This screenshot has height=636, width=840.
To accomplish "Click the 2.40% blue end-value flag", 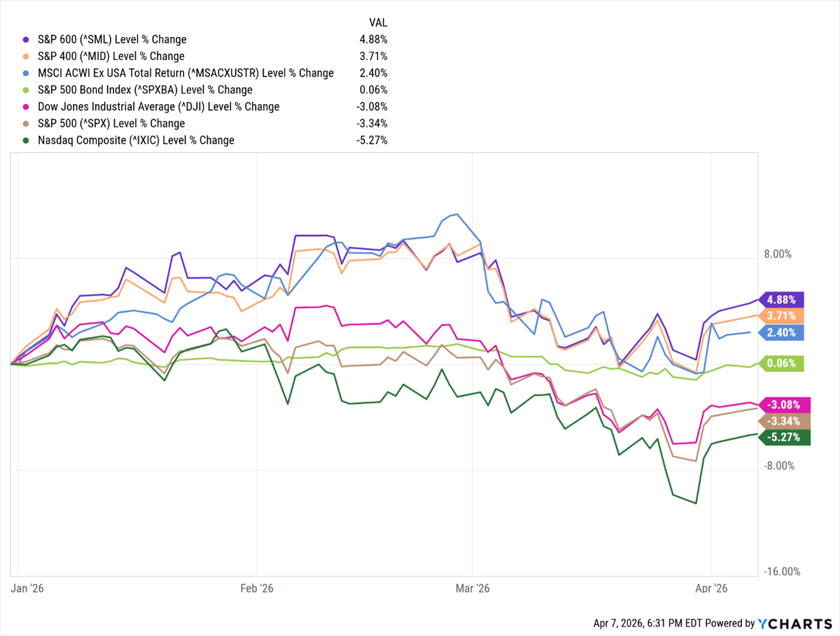I will (x=782, y=333).
